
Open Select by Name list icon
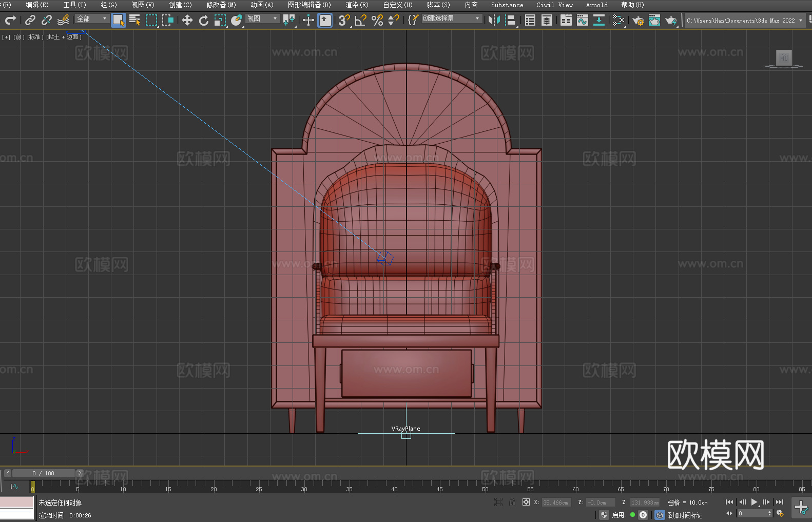(x=135, y=20)
